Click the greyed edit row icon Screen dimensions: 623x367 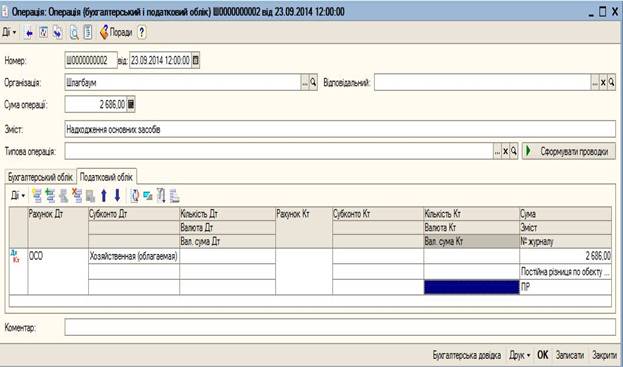tap(64, 195)
